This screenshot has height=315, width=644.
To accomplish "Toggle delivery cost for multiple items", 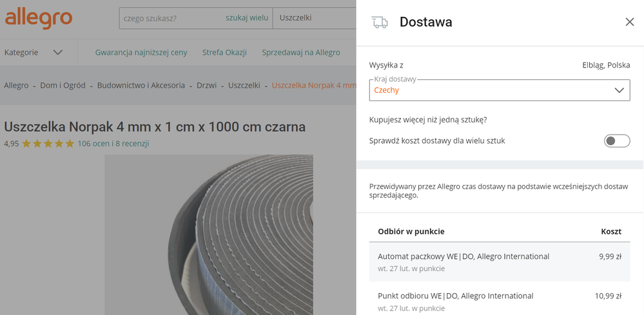I will pyautogui.click(x=617, y=140).
